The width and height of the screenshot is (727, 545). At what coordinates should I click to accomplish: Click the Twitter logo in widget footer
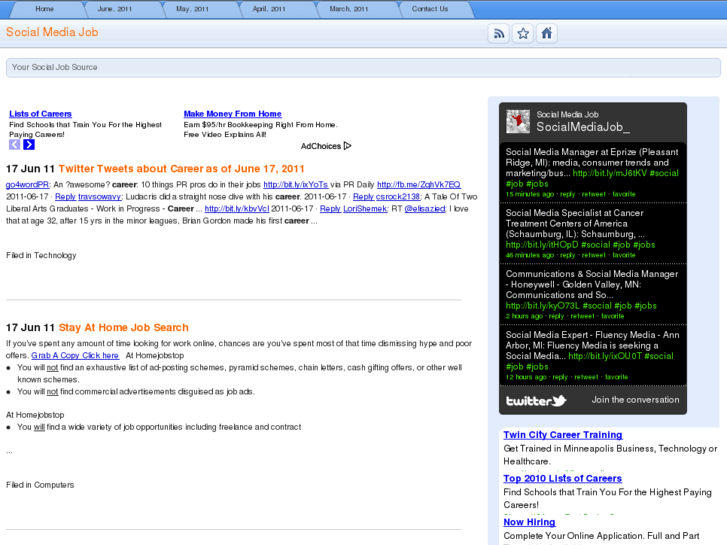click(x=536, y=401)
